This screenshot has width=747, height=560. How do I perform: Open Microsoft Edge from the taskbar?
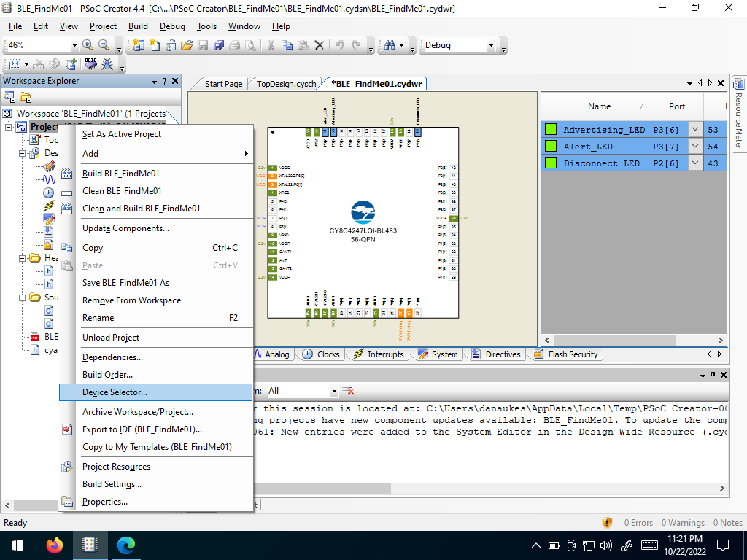(x=125, y=545)
